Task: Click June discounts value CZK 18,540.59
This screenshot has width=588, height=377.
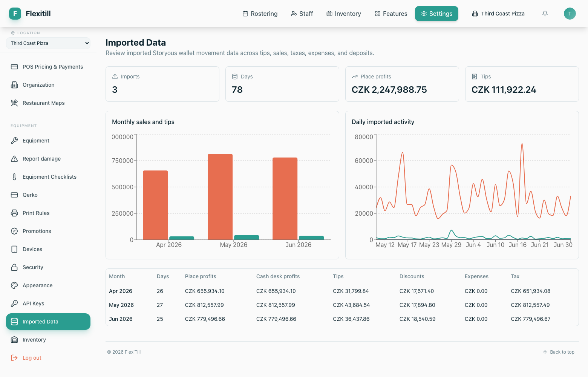Action: pos(418,319)
